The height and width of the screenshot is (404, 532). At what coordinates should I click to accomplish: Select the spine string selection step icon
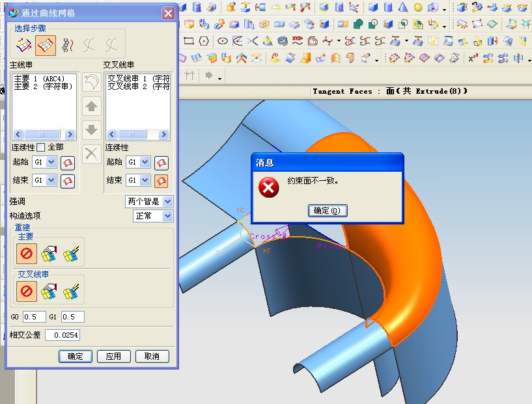pyautogui.click(x=68, y=45)
